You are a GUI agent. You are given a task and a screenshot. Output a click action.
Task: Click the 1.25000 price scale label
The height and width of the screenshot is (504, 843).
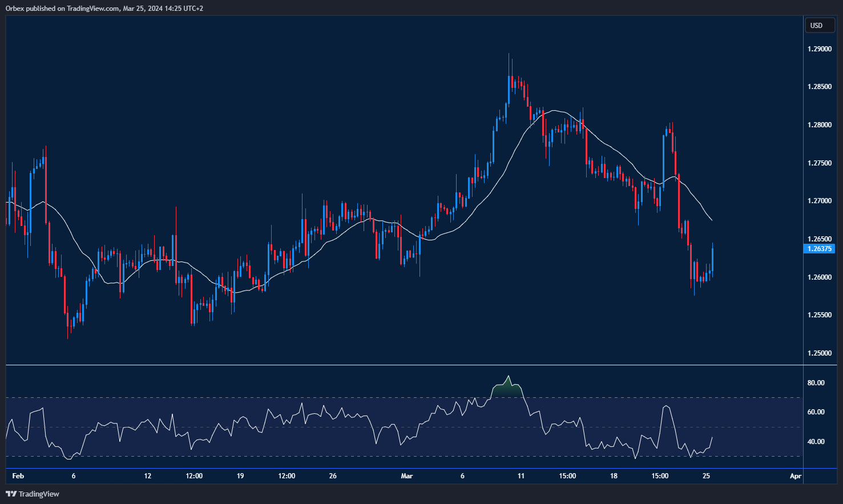tap(819, 353)
